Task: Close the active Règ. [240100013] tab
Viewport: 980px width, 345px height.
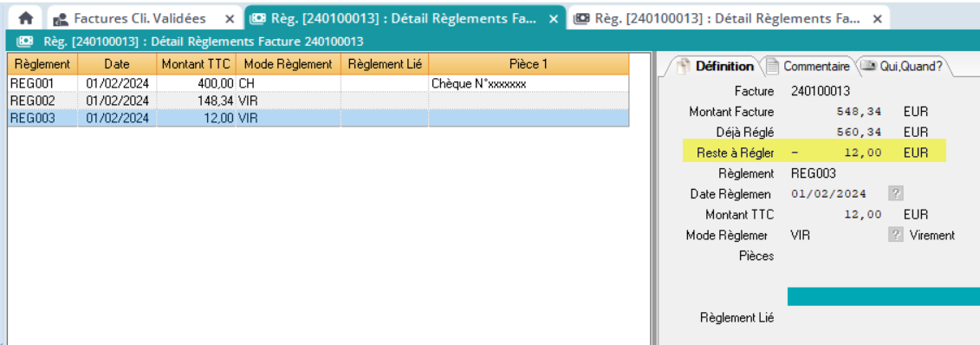Action: tap(553, 19)
